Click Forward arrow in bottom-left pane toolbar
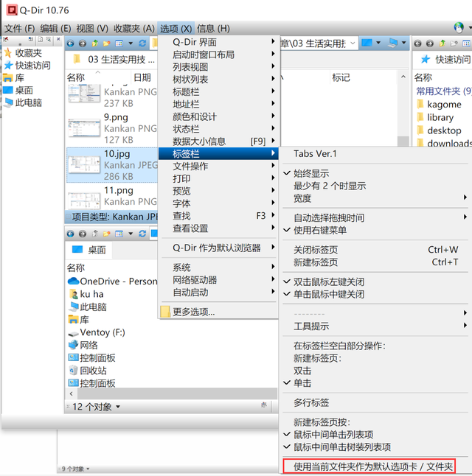The image size is (472, 476). 83,234
